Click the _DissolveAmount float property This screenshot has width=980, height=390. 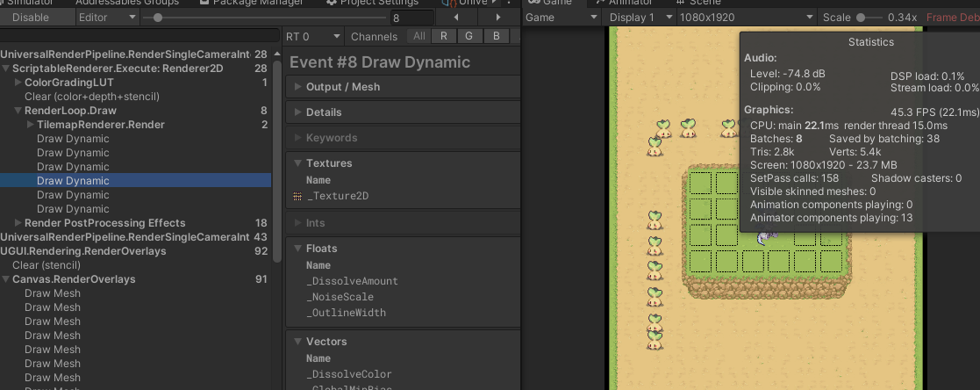(x=352, y=281)
